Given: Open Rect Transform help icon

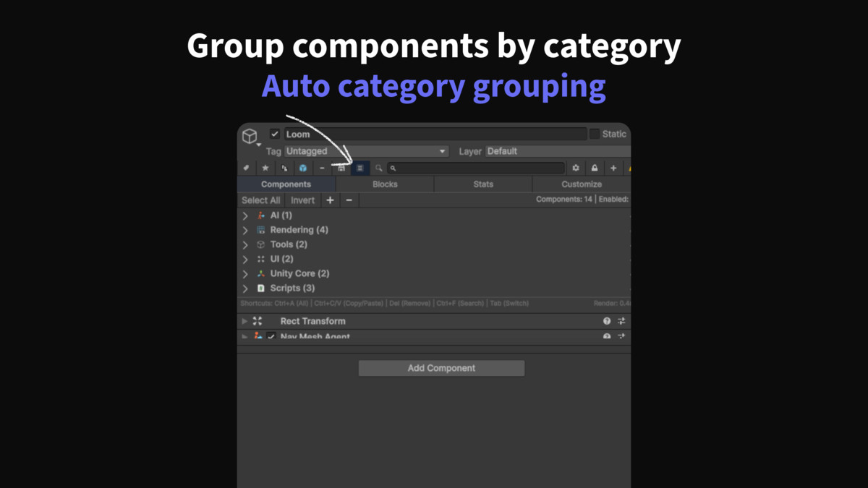Looking at the screenshot, I should point(607,321).
